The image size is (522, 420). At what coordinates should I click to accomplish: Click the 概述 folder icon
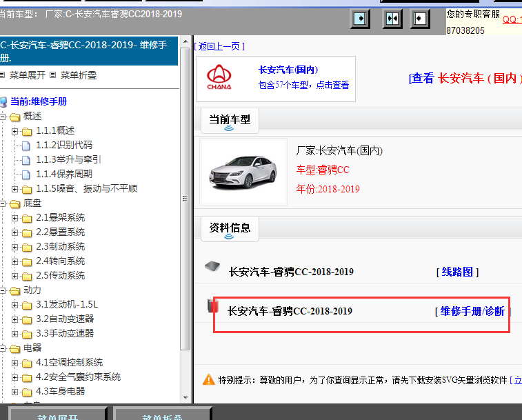[x=15, y=117]
